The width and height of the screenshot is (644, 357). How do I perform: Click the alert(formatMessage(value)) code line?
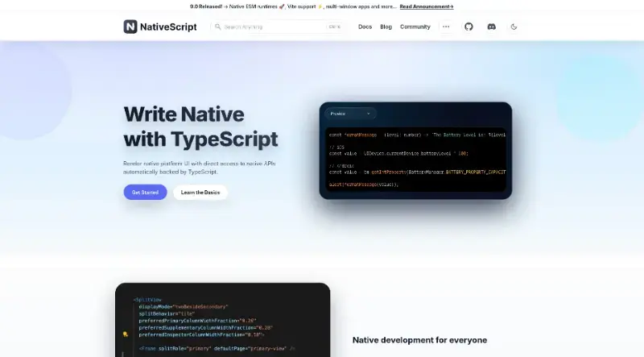364,185
